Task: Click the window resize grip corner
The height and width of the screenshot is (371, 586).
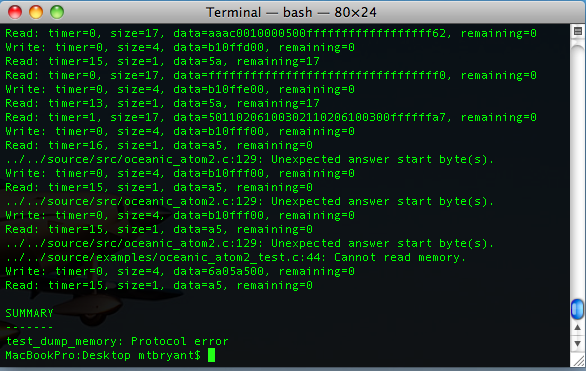Action: [x=578, y=361]
